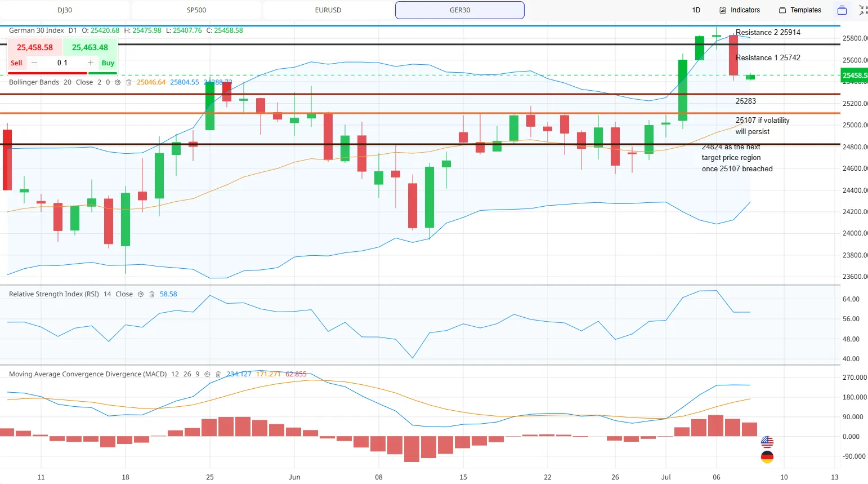Screen dimensions: 868x484
Task: Remove the RSI indicator with trash icon
Action: click(151, 294)
